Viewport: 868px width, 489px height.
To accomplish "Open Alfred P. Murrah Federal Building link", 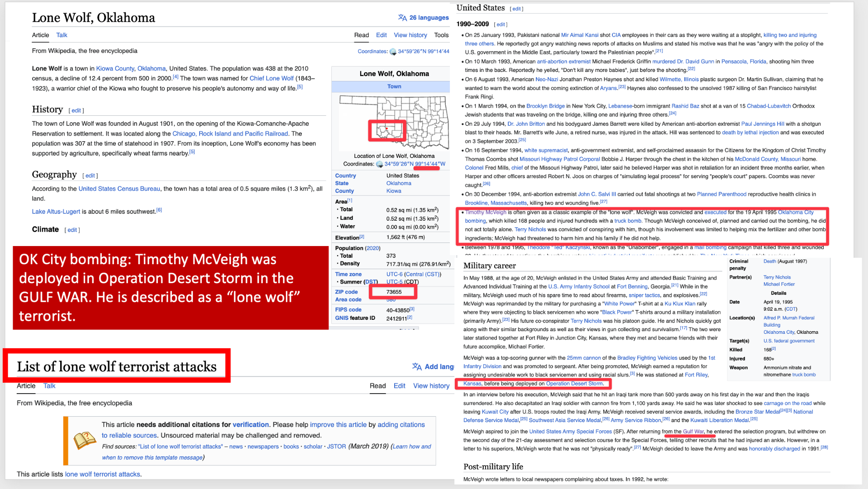I will (x=789, y=322).
